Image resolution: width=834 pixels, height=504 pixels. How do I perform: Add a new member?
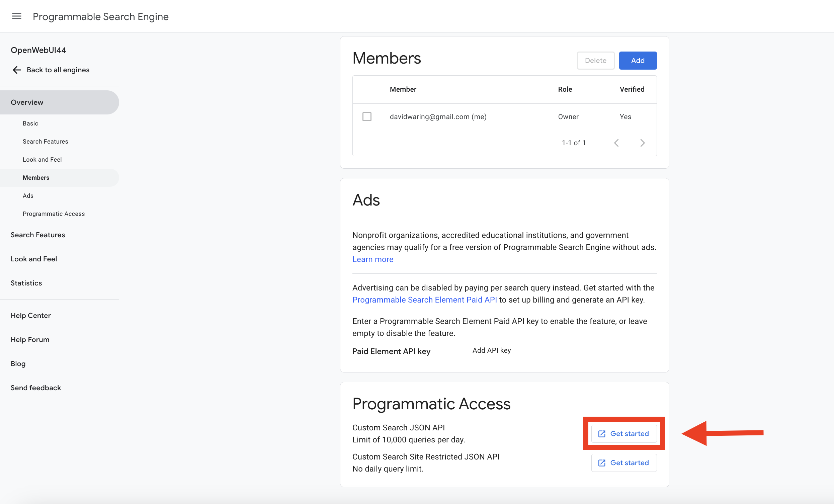[x=638, y=60]
